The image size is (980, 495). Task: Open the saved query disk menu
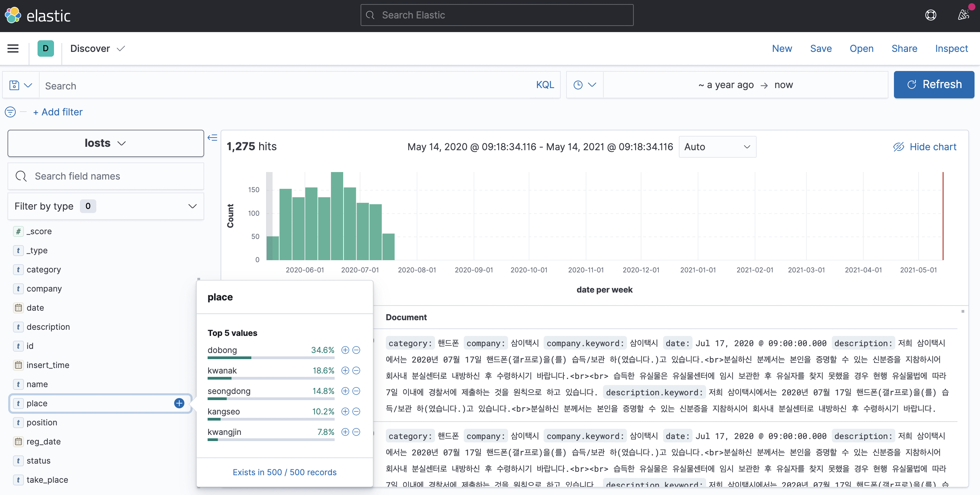[x=20, y=85]
